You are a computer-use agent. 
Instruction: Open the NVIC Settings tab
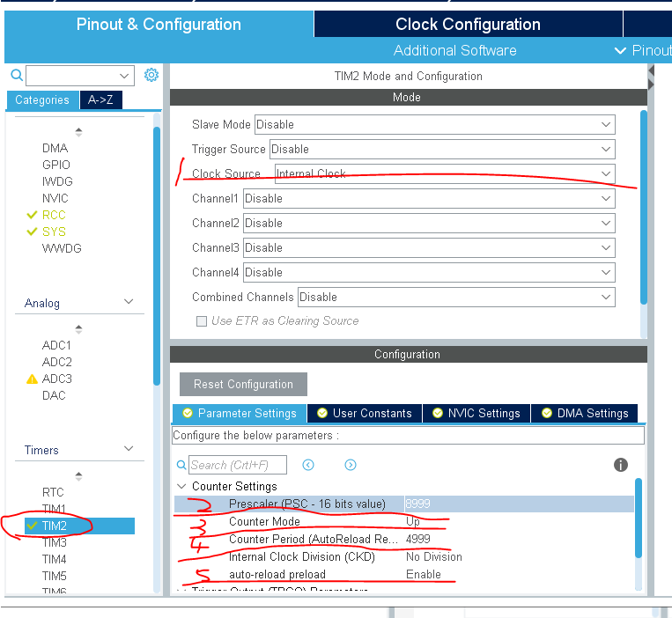tap(476, 413)
